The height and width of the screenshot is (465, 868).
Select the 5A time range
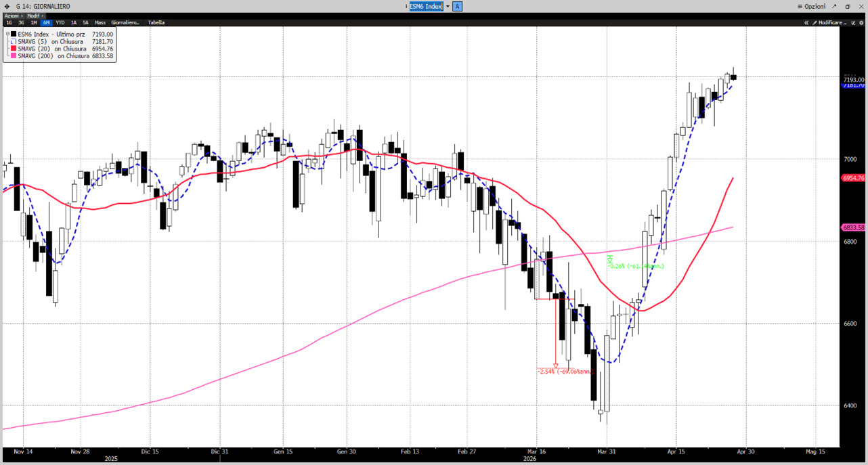pyautogui.click(x=85, y=22)
